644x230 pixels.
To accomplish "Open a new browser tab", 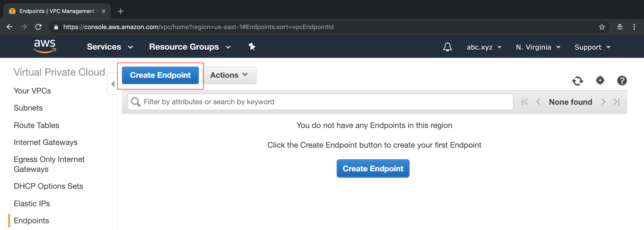I will coord(121,11).
